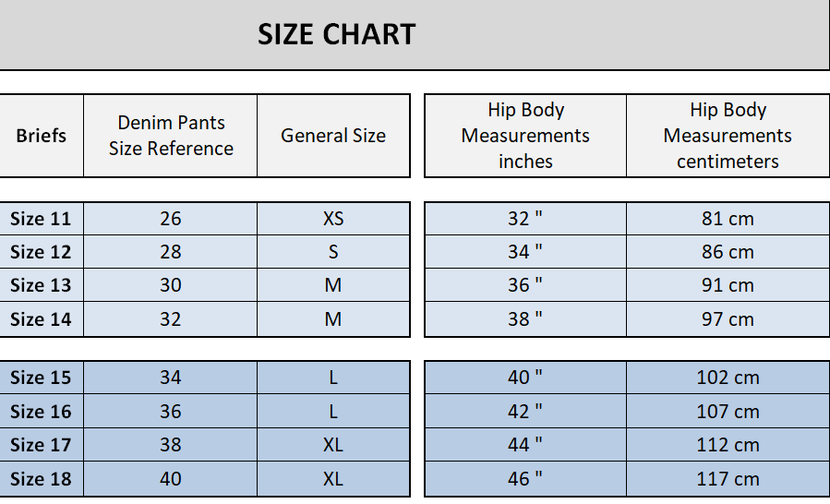Select denim pants size 40 cell

point(171,479)
